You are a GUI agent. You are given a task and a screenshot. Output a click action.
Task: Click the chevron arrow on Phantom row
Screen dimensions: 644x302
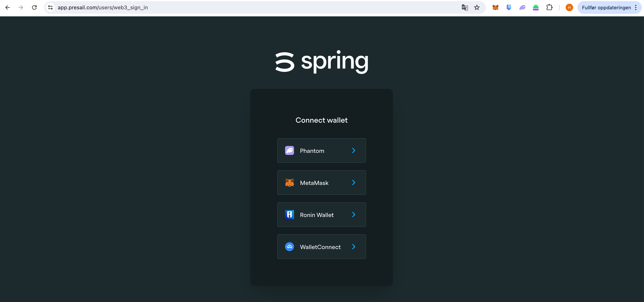(354, 150)
